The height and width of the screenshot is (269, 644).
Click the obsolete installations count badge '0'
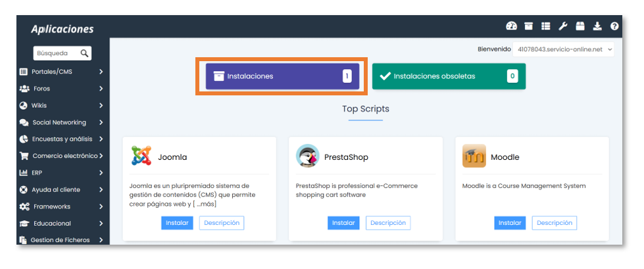tap(512, 76)
